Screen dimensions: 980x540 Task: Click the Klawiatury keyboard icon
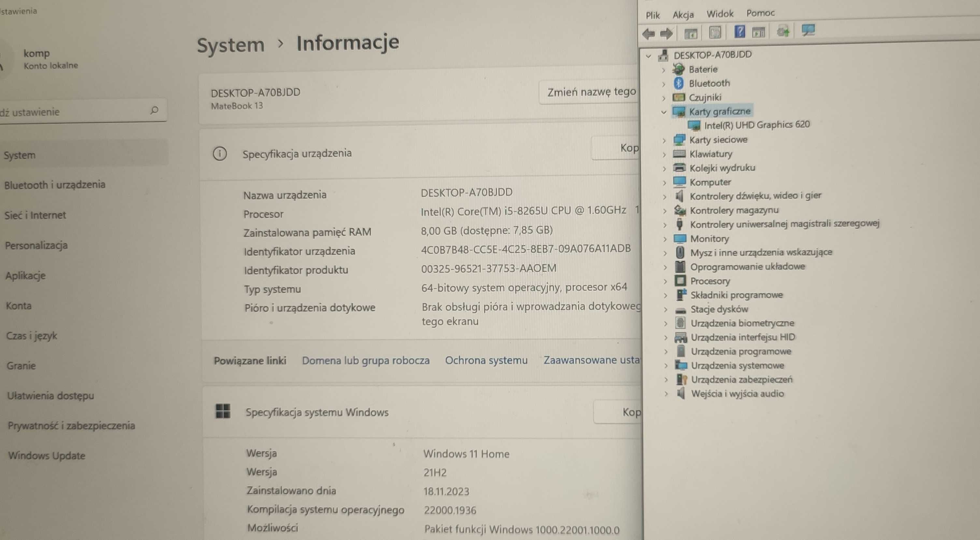(x=679, y=154)
